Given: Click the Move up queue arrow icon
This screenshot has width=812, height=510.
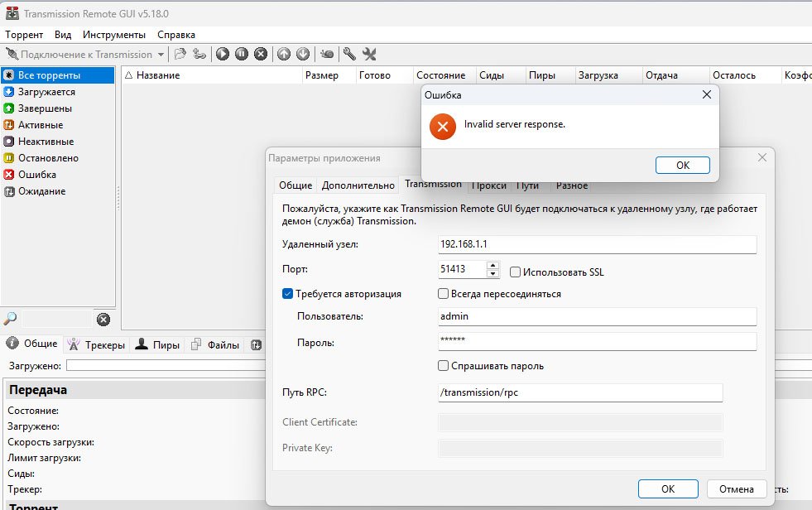Looking at the screenshot, I should point(284,55).
